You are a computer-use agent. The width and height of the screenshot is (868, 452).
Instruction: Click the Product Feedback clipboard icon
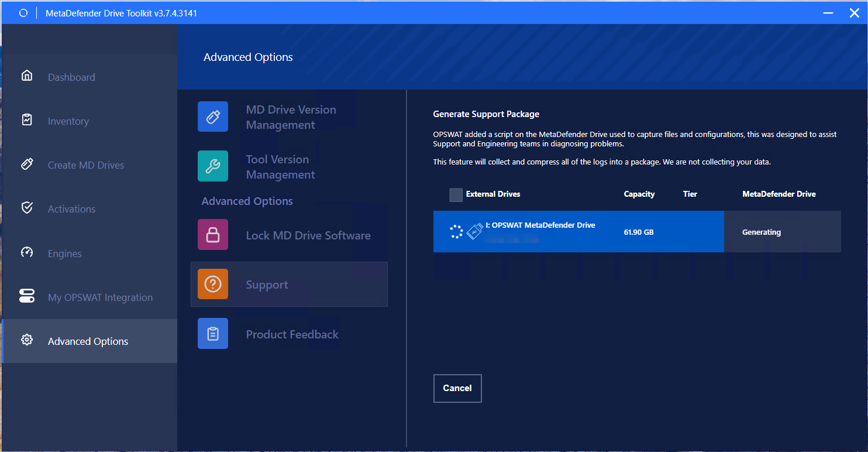click(213, 334)
